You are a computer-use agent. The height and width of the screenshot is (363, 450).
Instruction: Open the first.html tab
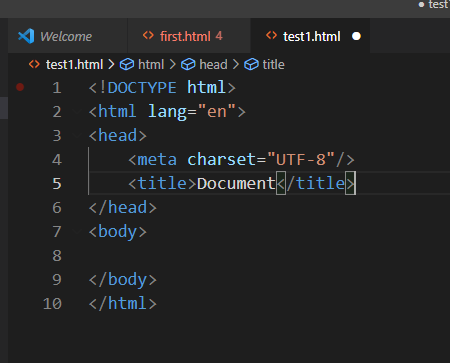189,36
